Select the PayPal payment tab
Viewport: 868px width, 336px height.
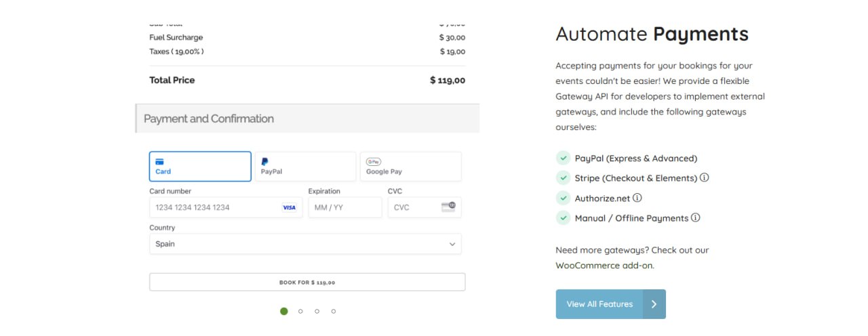[x=305, y=167]
